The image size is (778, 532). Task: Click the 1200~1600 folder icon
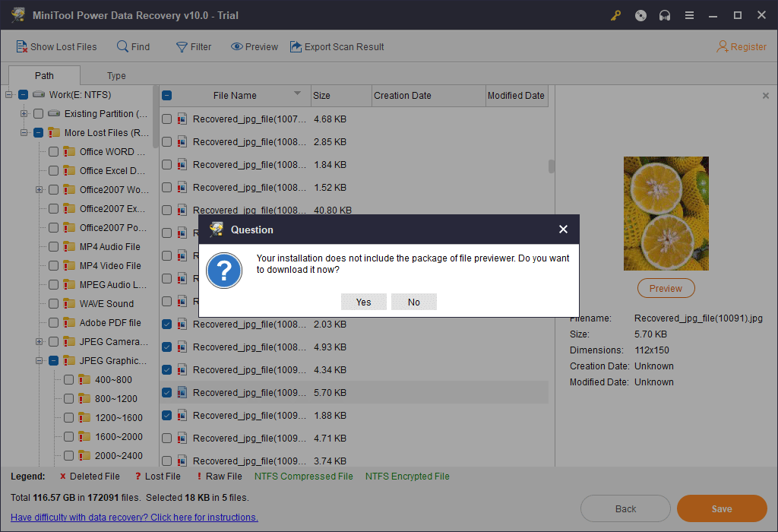(84, 417)
